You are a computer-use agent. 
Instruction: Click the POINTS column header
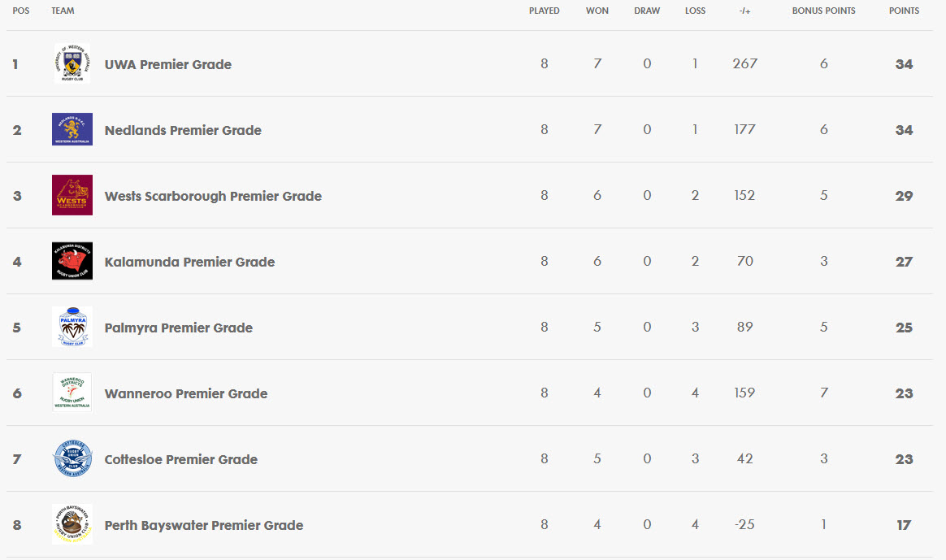[x=904, y=11]
